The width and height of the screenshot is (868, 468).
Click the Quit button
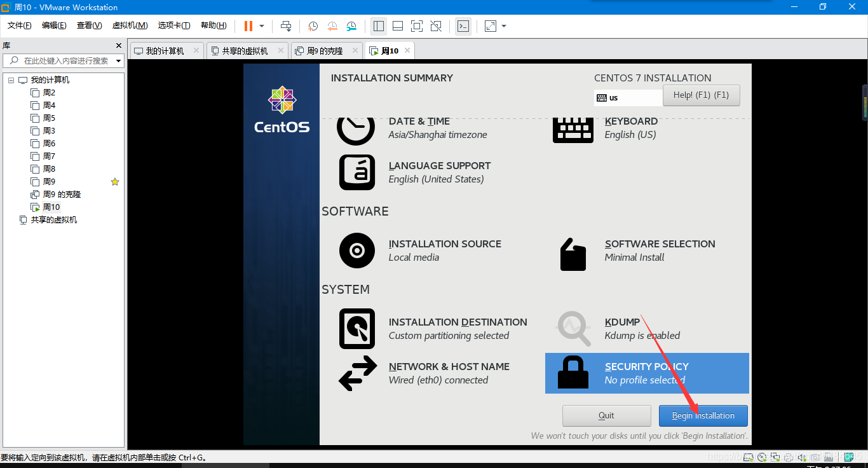pos(607,416)
